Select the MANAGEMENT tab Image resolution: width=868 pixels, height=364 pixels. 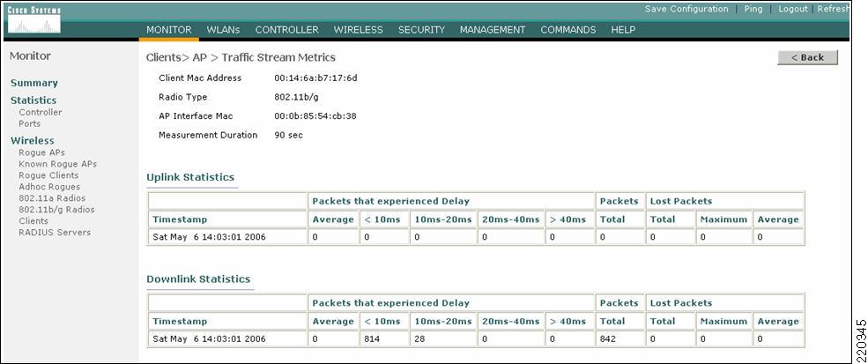pos(492,30)
